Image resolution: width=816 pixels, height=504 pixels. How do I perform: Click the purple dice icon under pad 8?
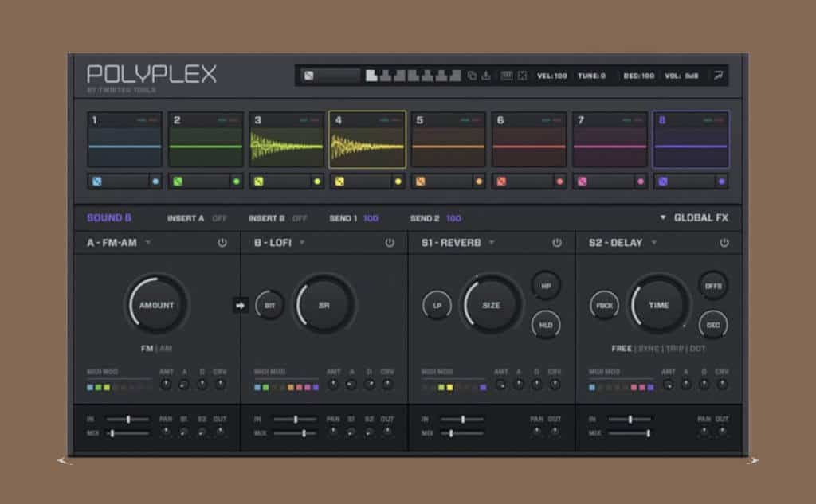coord(663,182)
